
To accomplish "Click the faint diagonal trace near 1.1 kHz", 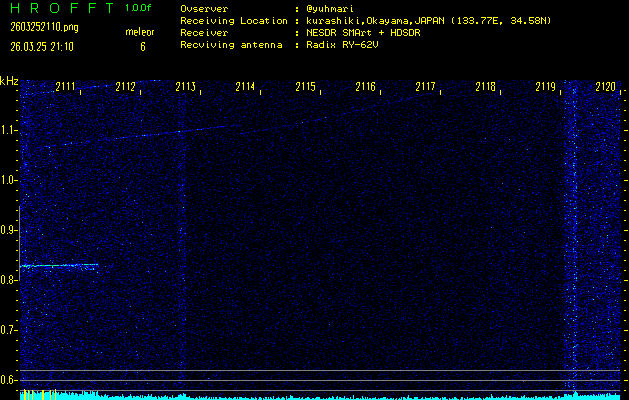I will 200,130.
